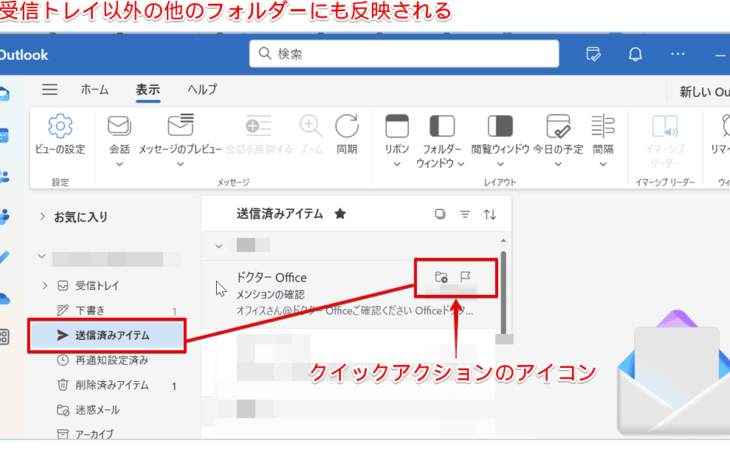This screenshot has width=730, height=465.
Task: Toggle favorite star next to 送信済みアイテム
Action: point(340,213)
